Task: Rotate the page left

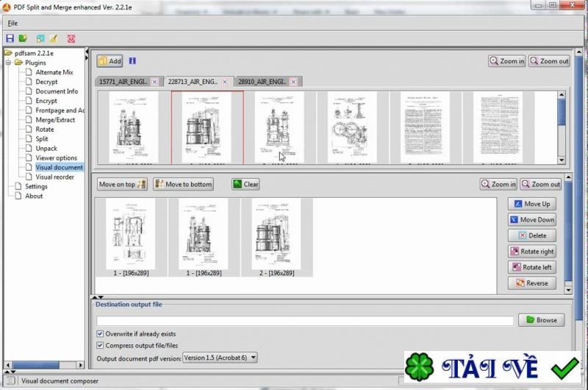Action: pyautogui.click(x=531, y=267)
